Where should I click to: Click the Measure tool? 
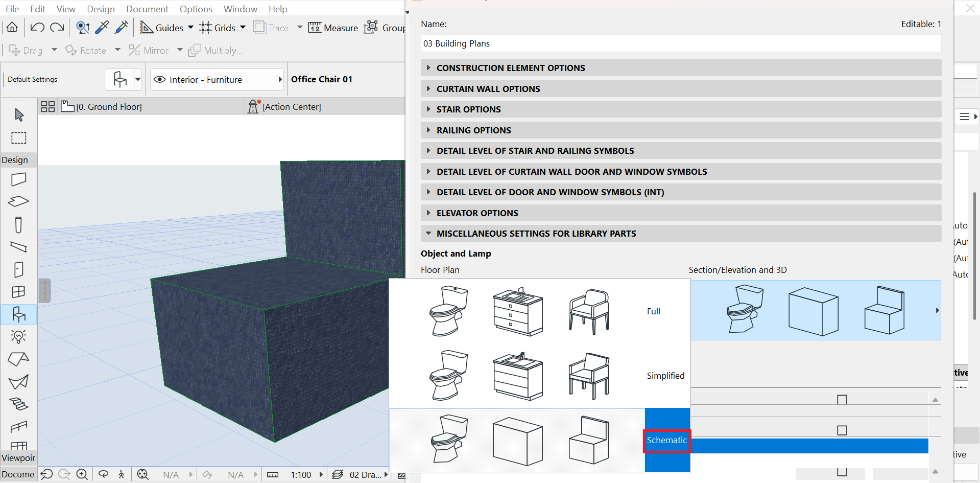[333, 28]
